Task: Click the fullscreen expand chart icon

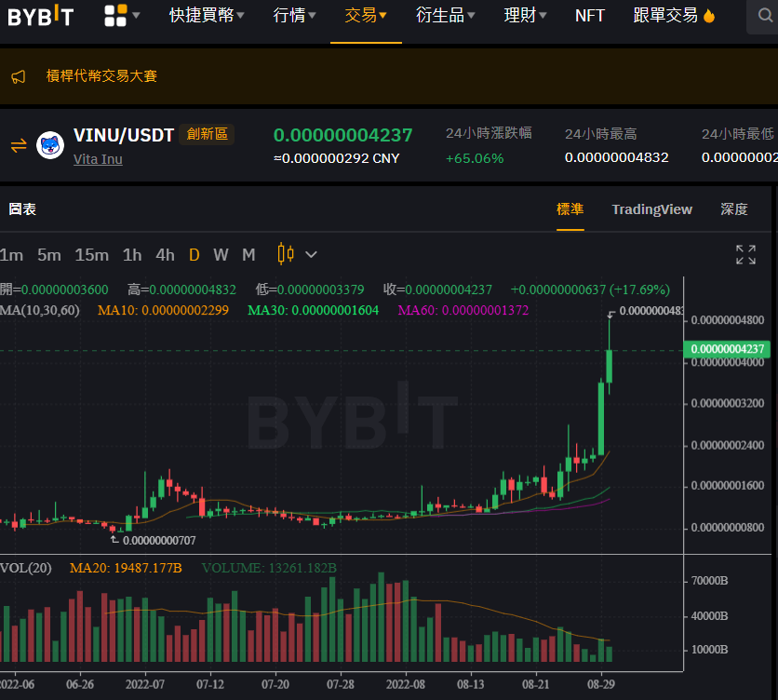Action: 745,255
